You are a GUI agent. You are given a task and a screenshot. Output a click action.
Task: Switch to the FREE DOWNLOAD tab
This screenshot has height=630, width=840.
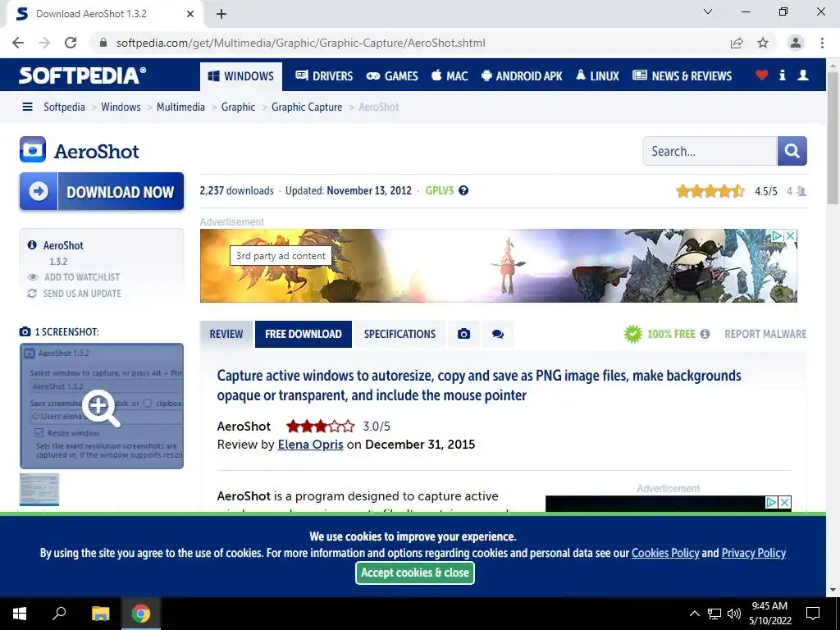coord(304,335)
